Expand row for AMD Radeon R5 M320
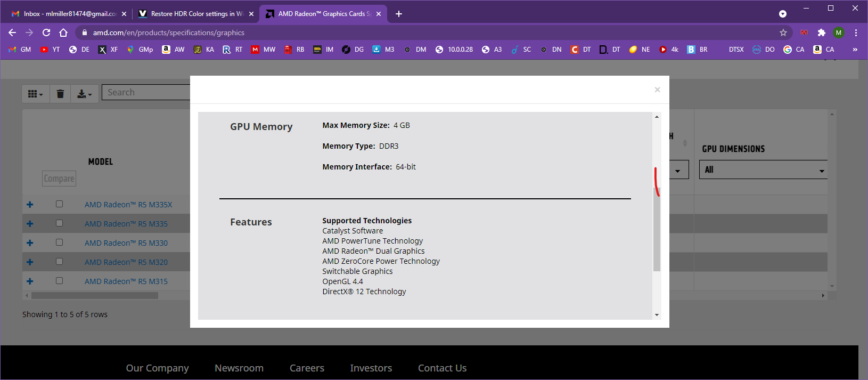This screenshot has height=380, width=868. (30, 262)
